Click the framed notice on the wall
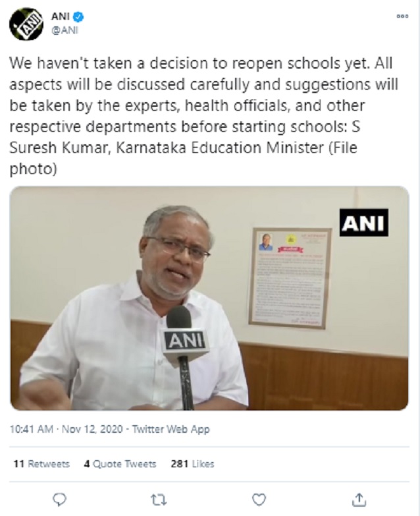The width and height of the screenshot is (420, 516). pyautogui.click(x=290, y=277)
